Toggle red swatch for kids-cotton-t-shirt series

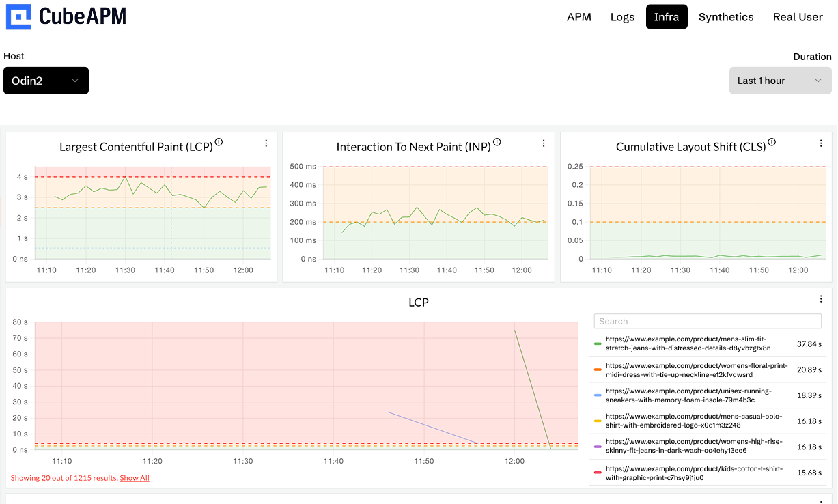(598, 473)
